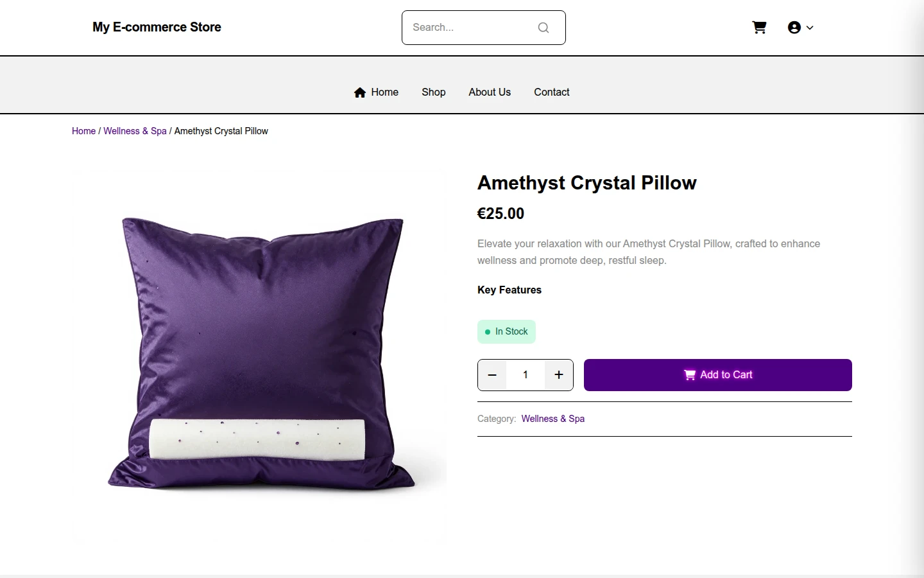Go to the About Us page
Image resolution: width=924 pixels, height=578 pixels.
tap(490, 92)
